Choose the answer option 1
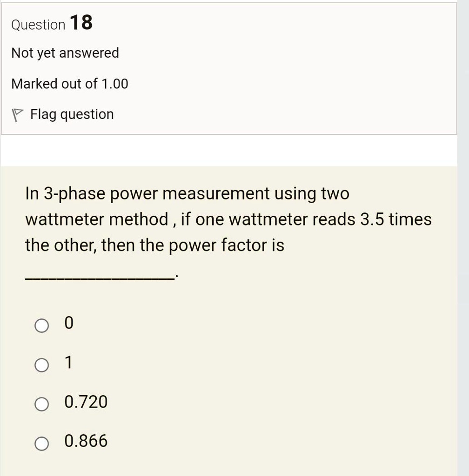 [41, 365]
